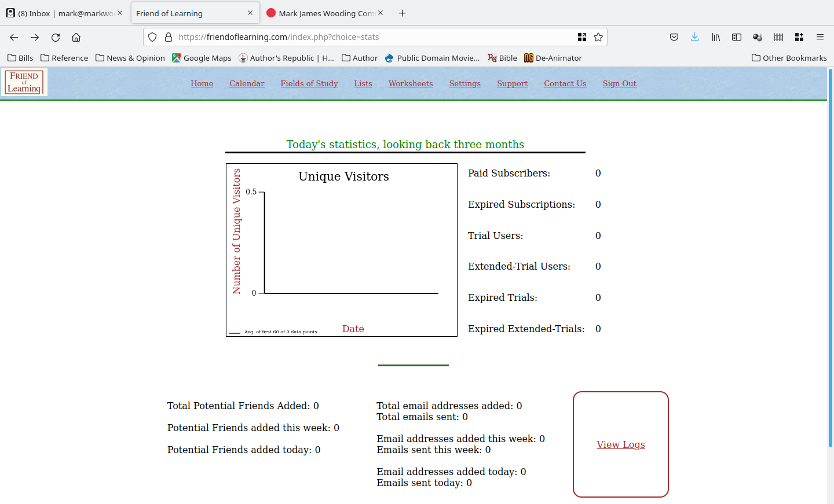
Task: Open a new browser tab
Action: 403,13
